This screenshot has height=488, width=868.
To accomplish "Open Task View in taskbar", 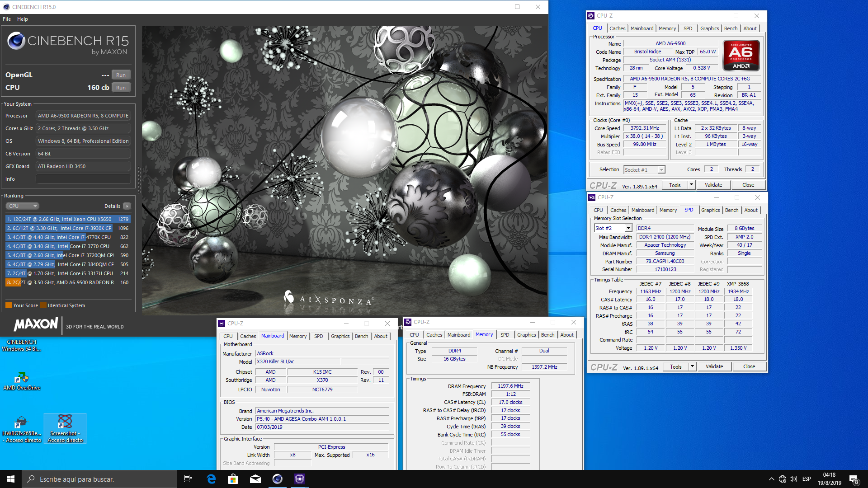I will click(x=188, y=479).
